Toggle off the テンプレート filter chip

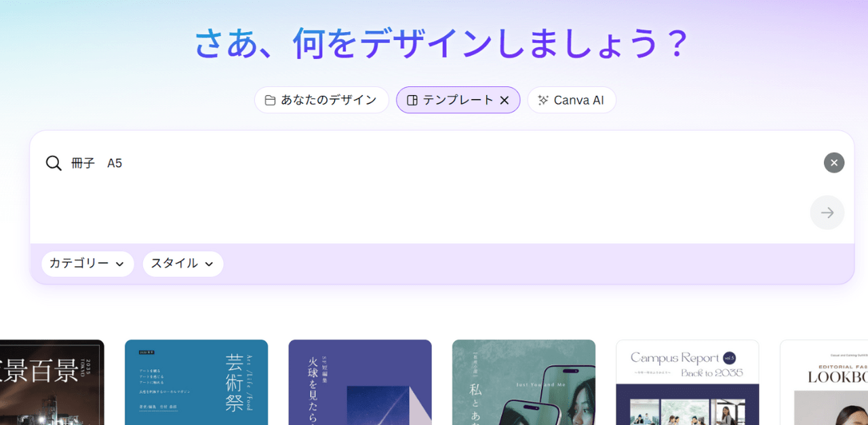458,100
